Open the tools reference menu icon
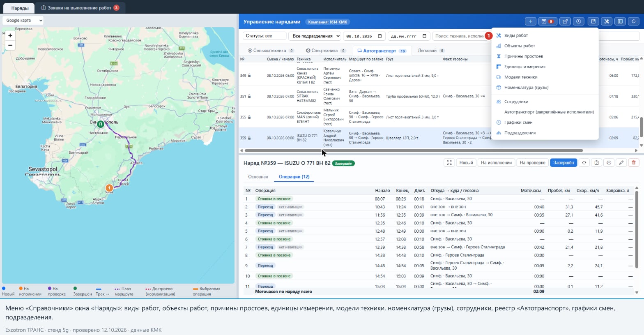The width and height of the screenshot is (644, 335). [x=606, y=21]
